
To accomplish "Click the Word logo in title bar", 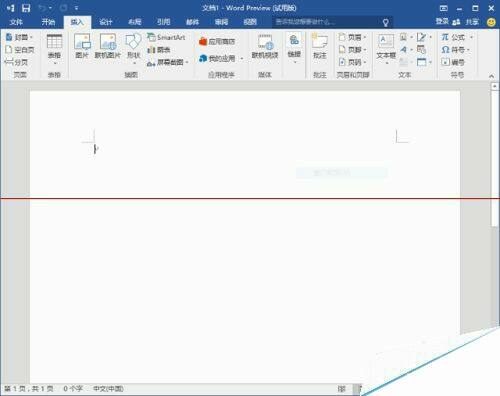I will click(10, 8).
